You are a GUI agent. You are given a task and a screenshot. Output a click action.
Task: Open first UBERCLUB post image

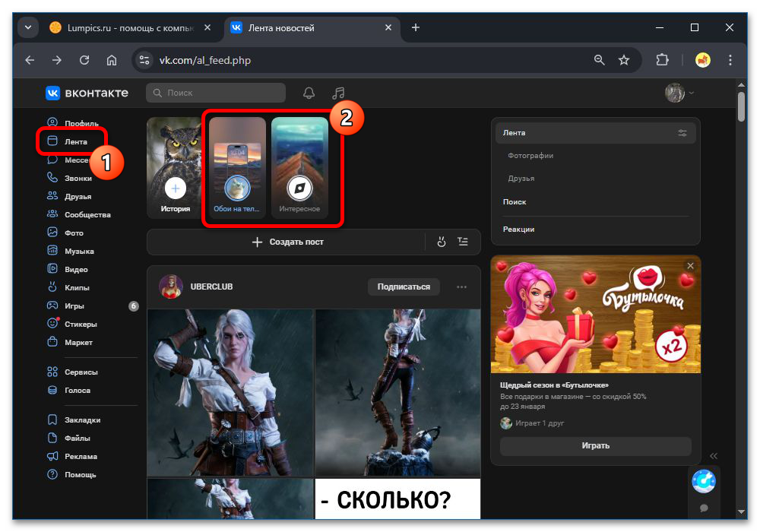[230, 392]
